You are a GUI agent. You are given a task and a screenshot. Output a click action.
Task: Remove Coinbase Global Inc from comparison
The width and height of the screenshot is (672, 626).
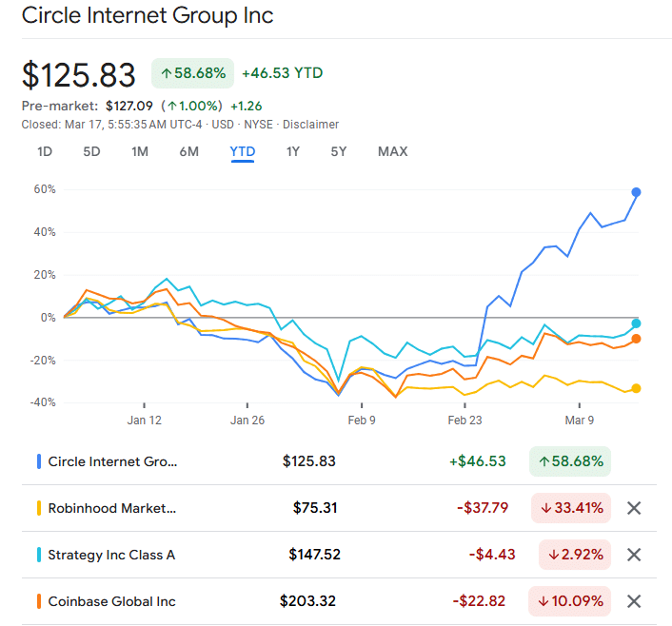coord(634,601)
